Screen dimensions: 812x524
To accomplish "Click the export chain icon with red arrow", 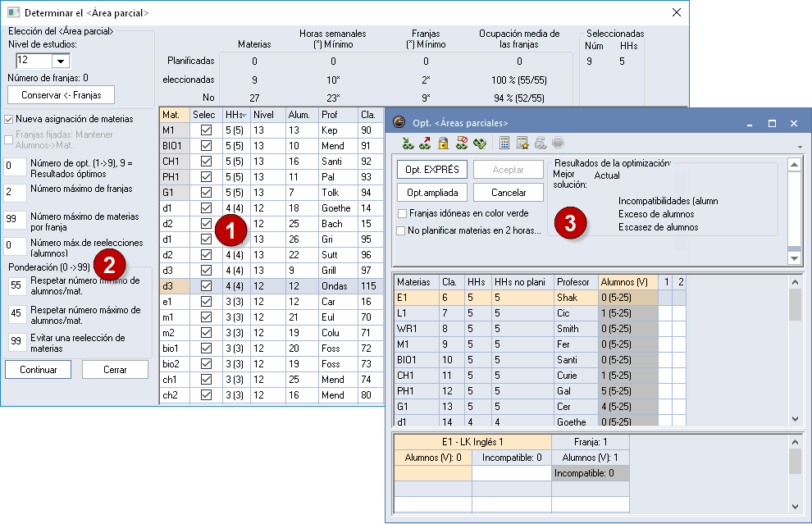I will pos(425,143).
